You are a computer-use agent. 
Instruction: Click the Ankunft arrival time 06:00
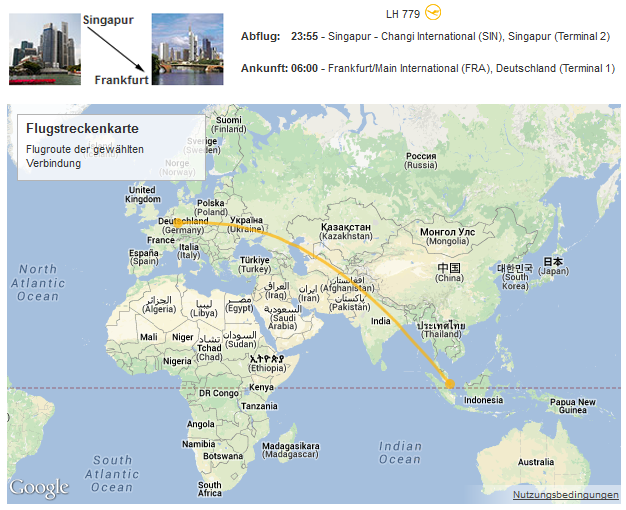(x=304, y=68)
